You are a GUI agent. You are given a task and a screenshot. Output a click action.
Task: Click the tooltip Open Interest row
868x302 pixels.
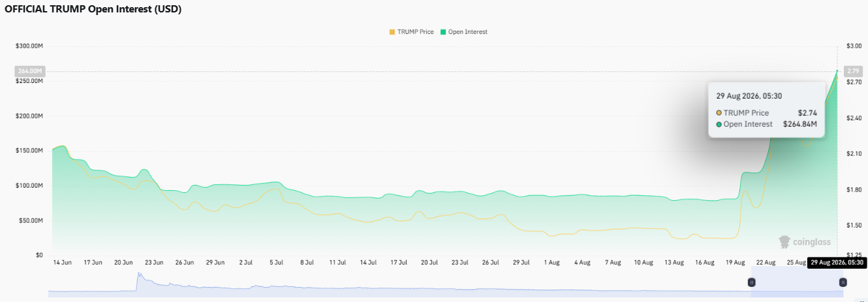click(x=766, y=124)
